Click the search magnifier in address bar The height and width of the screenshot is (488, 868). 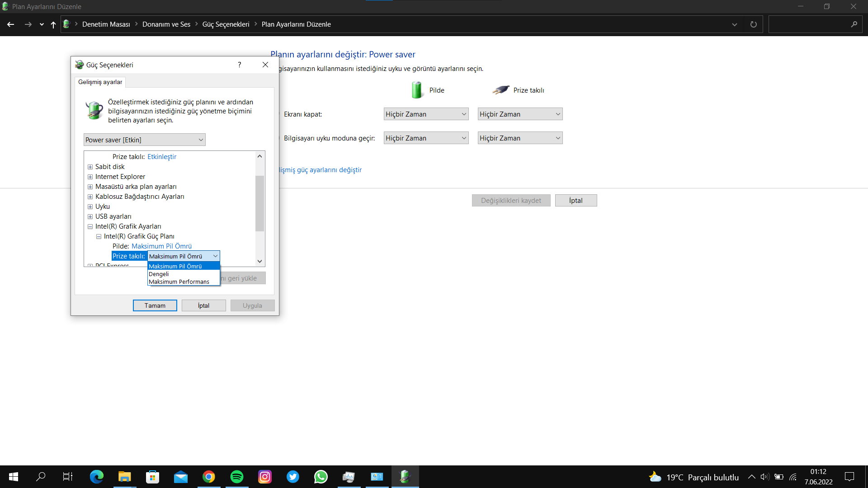click(x=854, y=24)
